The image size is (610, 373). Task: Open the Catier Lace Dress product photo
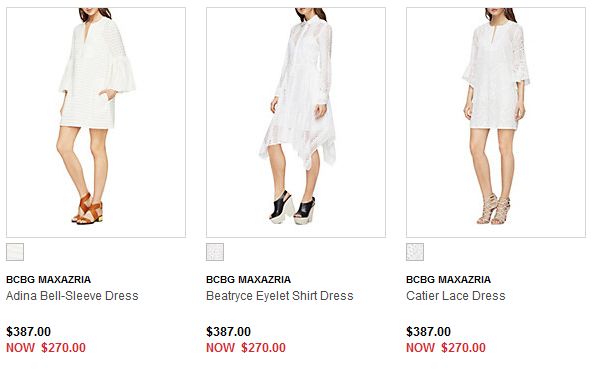pos(496,122)
